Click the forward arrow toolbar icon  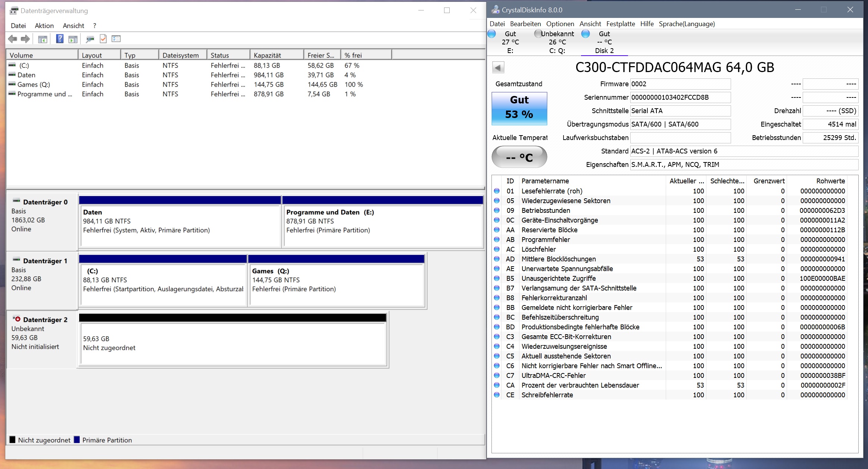click(x=25, y=39)
